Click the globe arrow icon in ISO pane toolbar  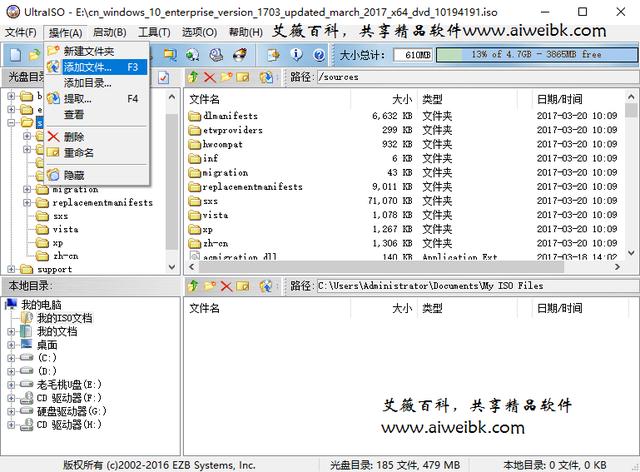pos(266,77)
